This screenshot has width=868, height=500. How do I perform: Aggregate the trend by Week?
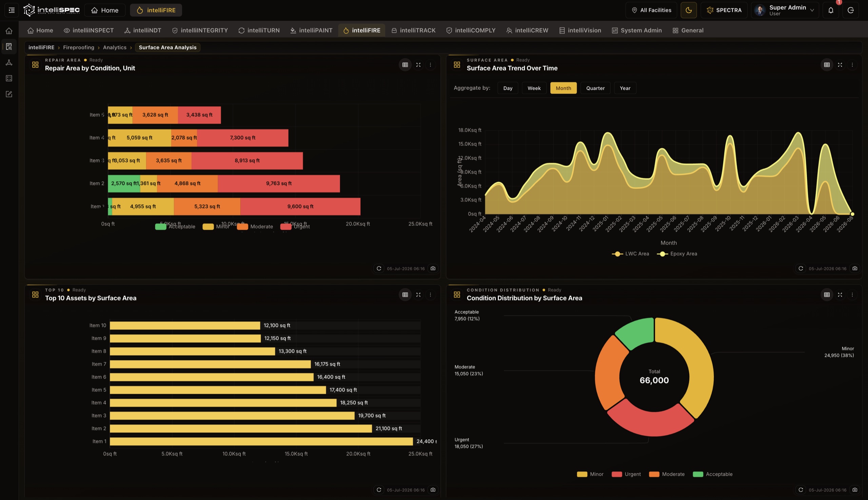pos(534,88)
